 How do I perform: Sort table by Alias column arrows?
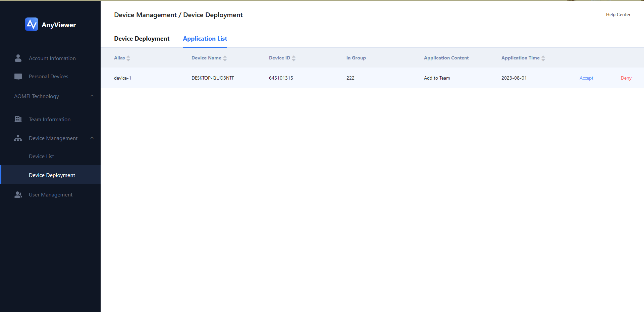(x=128, y=58)
